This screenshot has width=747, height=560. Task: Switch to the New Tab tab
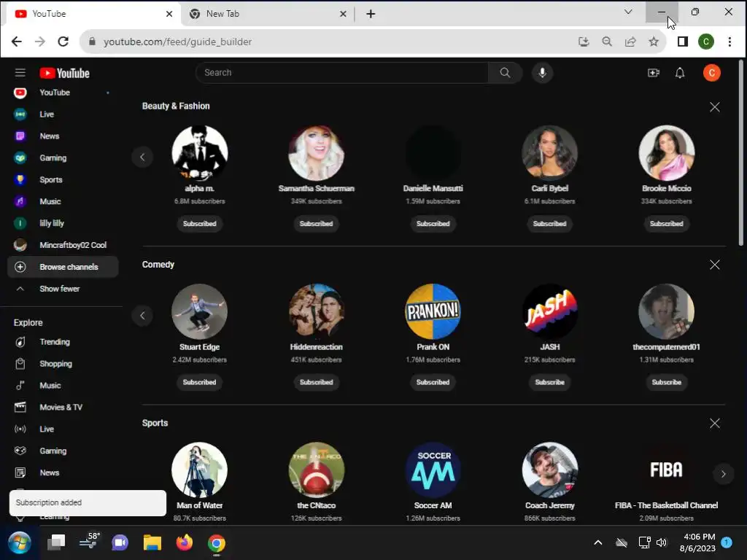click(267, 14)
